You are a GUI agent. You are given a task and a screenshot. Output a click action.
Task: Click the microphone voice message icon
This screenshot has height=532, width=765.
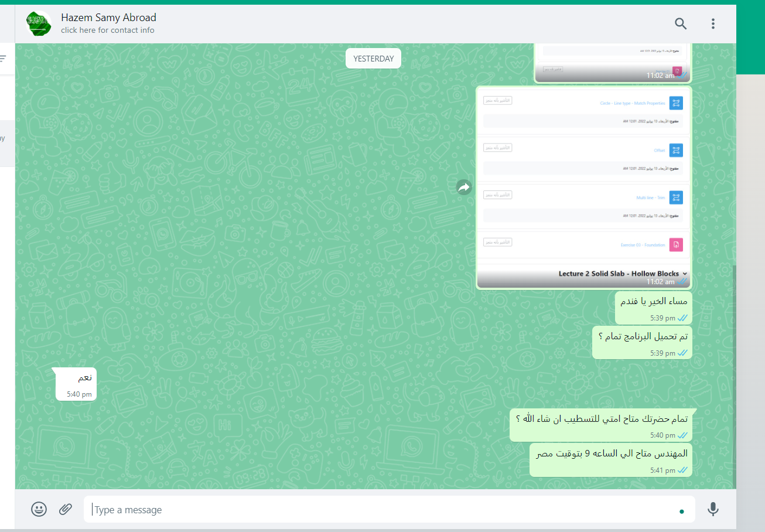tap(713, 509)
